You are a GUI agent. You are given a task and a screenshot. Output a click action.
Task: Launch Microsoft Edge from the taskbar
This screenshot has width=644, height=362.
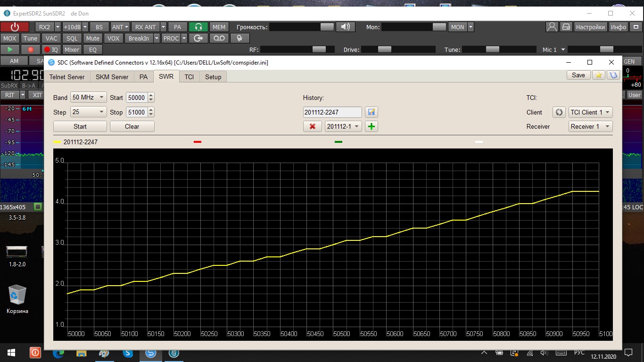click(58, 353)
